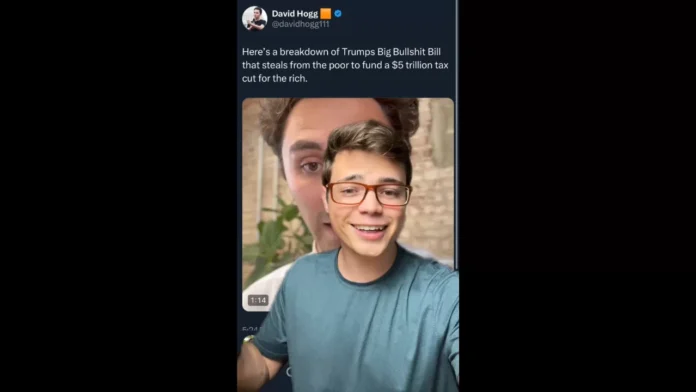The image size is (696, 392).
Task: Open the @davidhogg111 handle link
Action: [301, 24]
